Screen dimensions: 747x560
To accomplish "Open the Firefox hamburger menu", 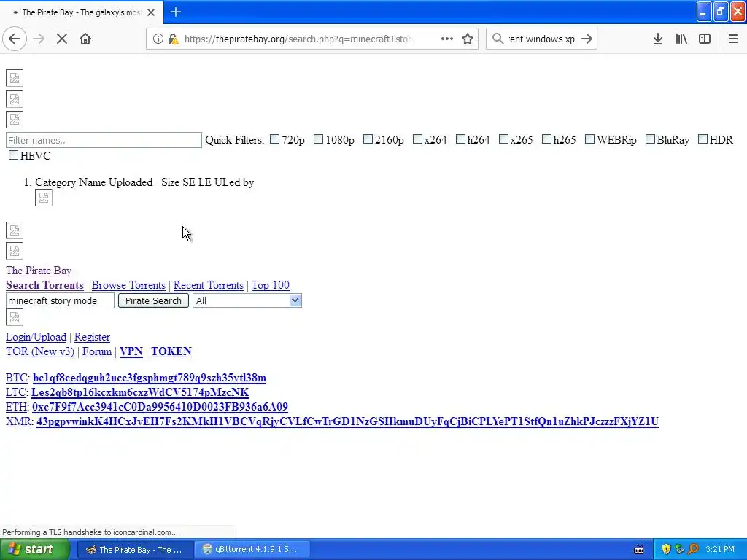I will coord(732,39).
